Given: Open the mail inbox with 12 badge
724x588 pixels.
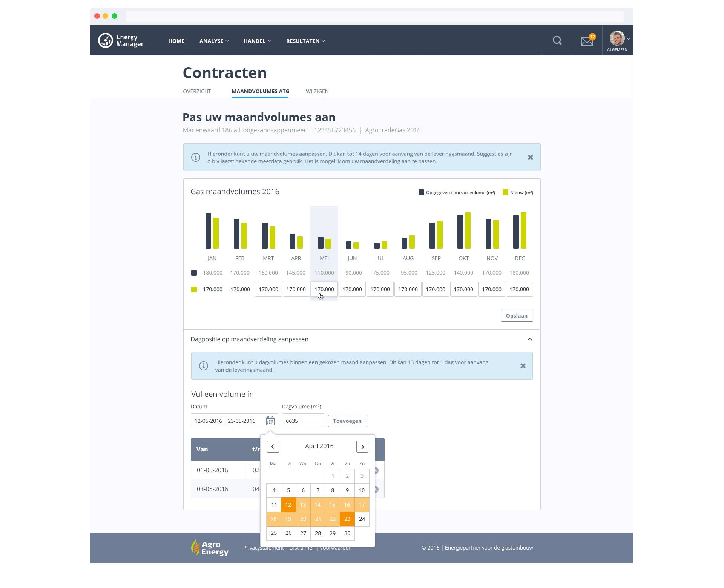Looking at the screenshot, I should pos(587,41).
